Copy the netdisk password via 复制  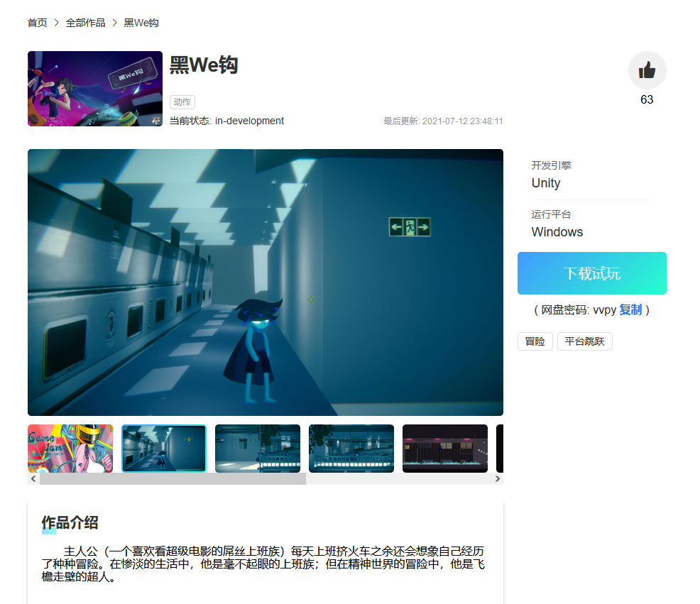pos(630,309)
